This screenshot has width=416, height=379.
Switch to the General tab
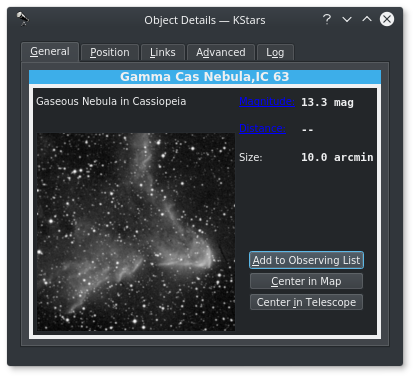[x=50, y=52]
